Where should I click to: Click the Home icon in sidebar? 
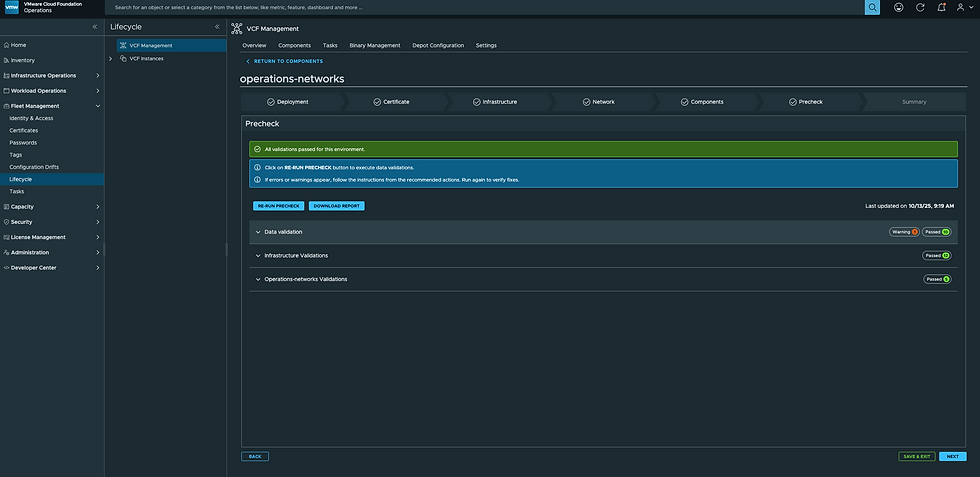point(6,45)
